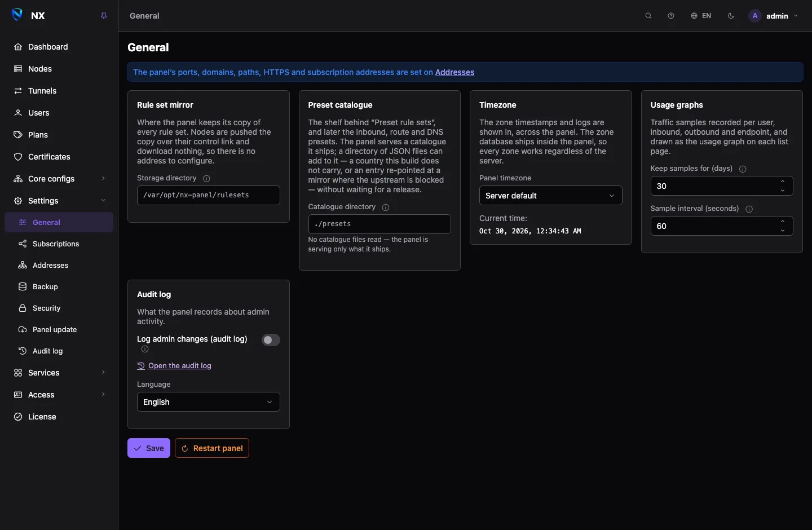
Task: Click into Storage directory field
Action: (208, 195)
